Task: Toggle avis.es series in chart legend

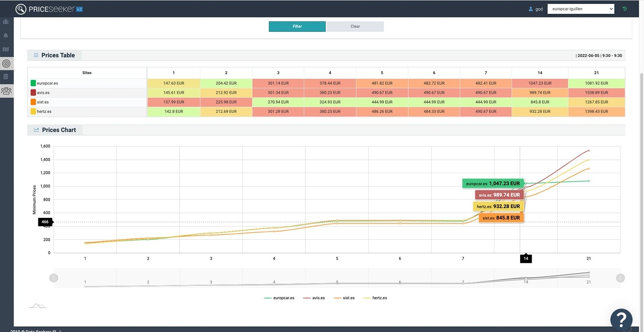Action: coord(314,298)
